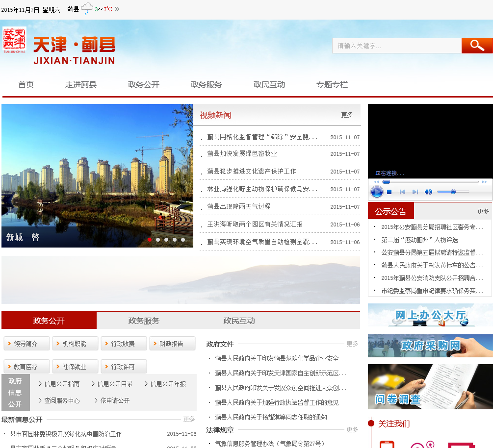Viewport: 493px width, 448px height.
Task: Open 首页 in the navigation bar
Action: 26,84
